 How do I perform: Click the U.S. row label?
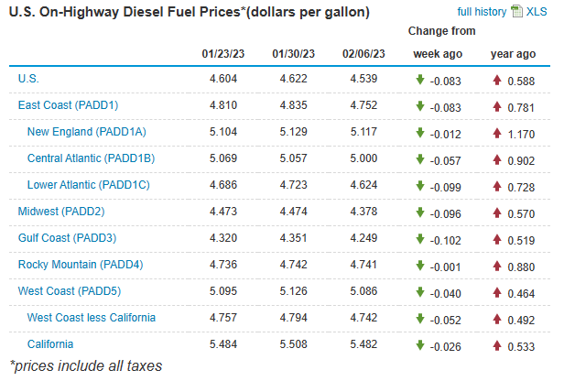[x=28, y=79]
